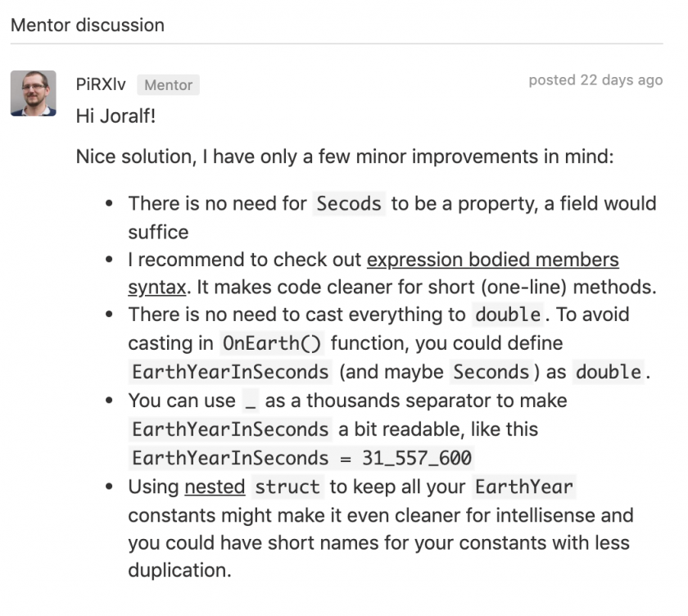The height and width of the screenshot is (616, 688).
Task: Open the PiRXlv username
Action: 101,84
